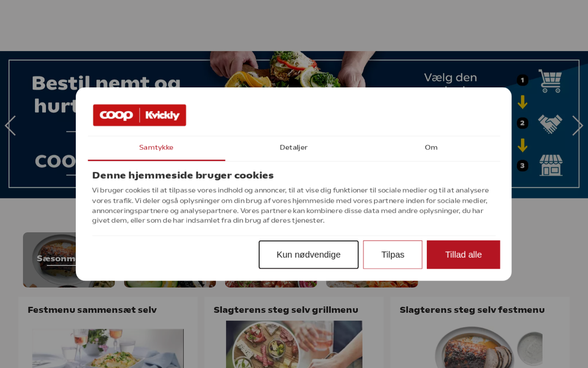
Task: Open Slagterens steg selv festmenu heading
Action: click(x=472, y=310)
